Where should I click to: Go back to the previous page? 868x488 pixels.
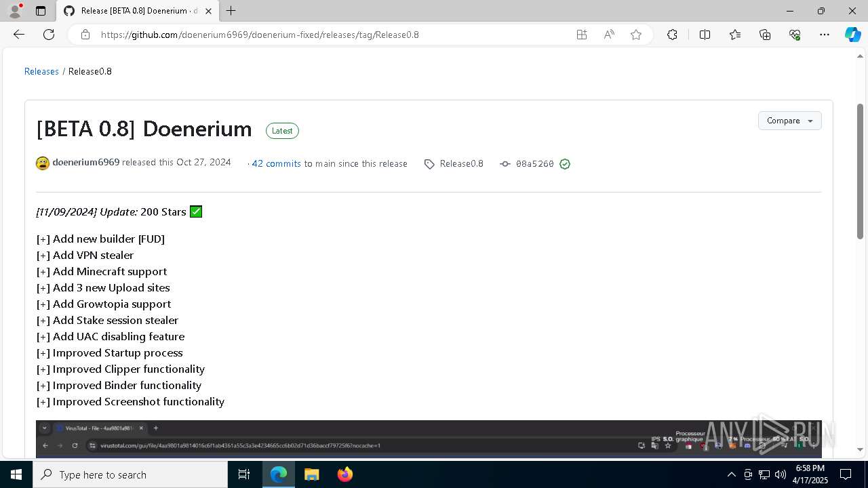coord(19,35)
